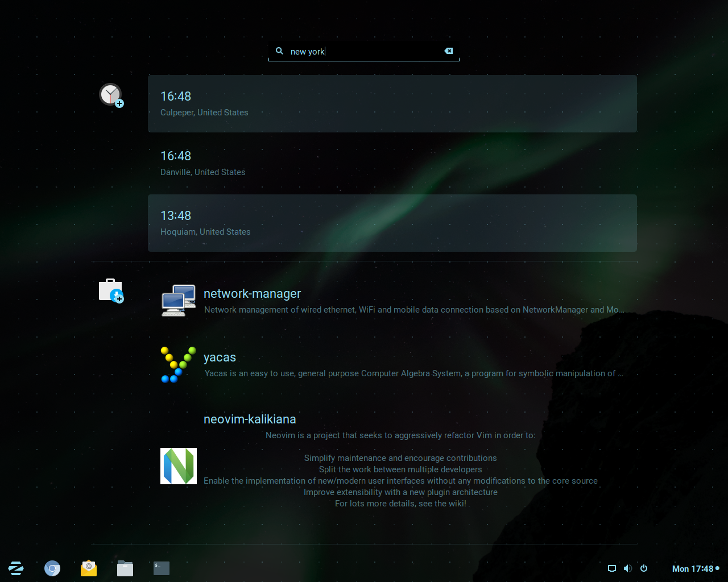
Task: Click "For lots more details, see the wiki!"
Action: pyautogui.click(x=400, y=504)
